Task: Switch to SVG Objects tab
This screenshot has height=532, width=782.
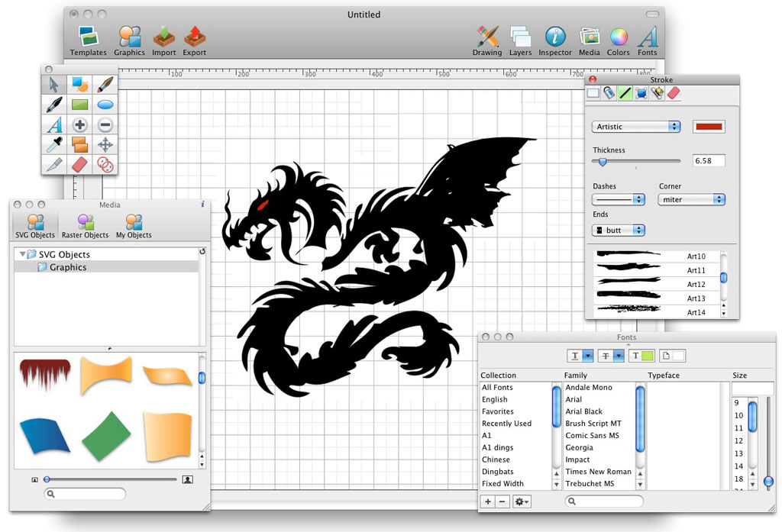Action: click(35, 227)
